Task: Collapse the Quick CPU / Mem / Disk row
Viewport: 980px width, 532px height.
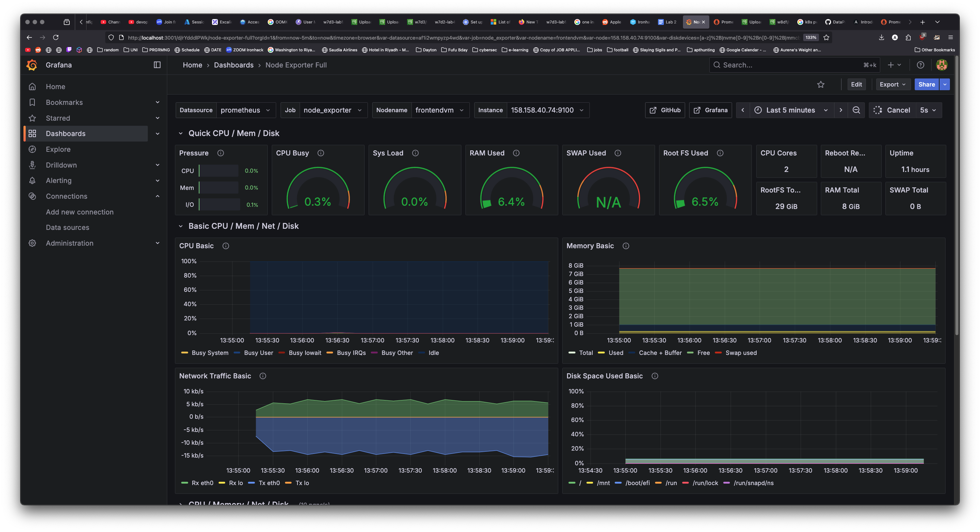Action: click(x=181, y=133)
